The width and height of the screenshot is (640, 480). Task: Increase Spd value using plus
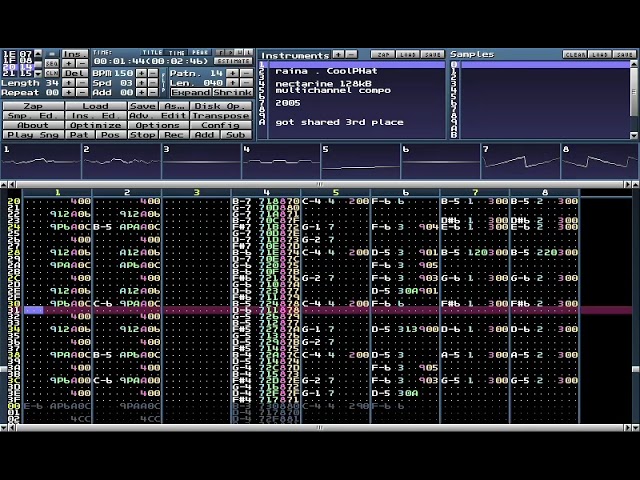[x=141, y=83]
